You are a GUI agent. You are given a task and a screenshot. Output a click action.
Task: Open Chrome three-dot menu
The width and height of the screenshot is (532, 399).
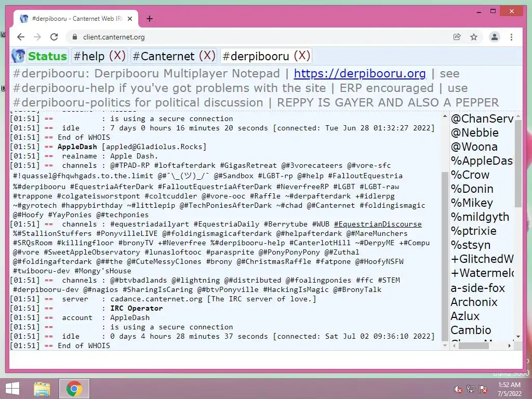click(x=511, y=37)
